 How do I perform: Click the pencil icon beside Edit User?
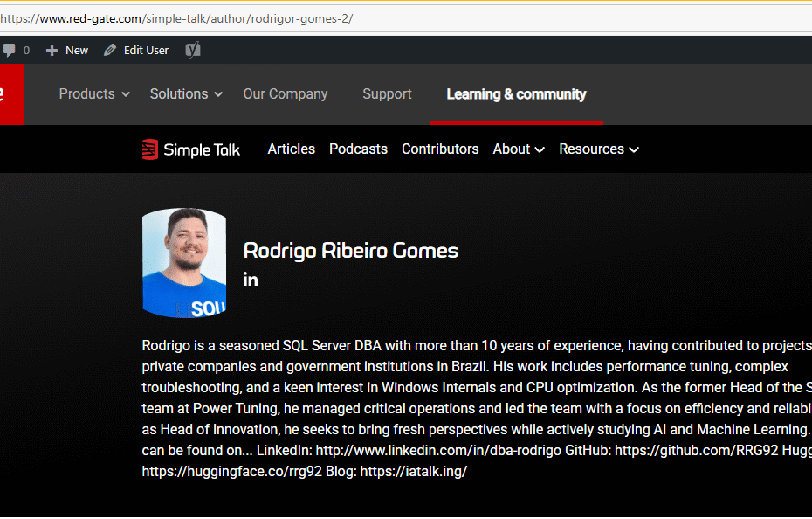coord(110,50)
